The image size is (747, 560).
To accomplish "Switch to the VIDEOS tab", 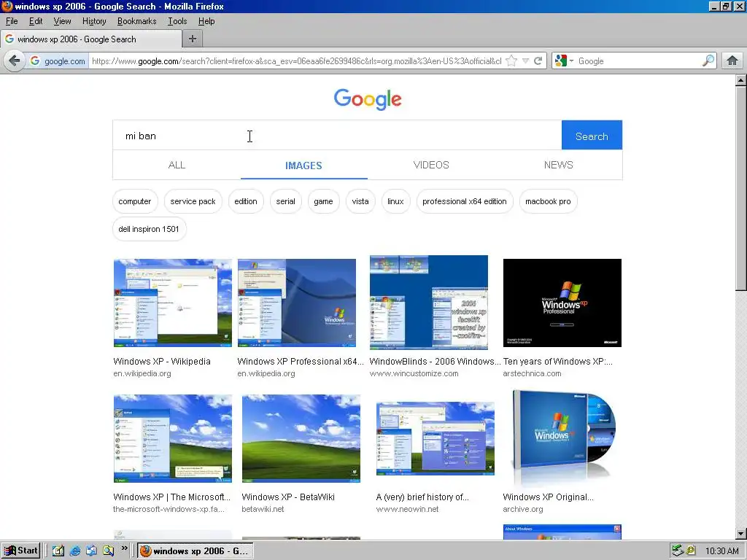I will [x=431, y=165].
